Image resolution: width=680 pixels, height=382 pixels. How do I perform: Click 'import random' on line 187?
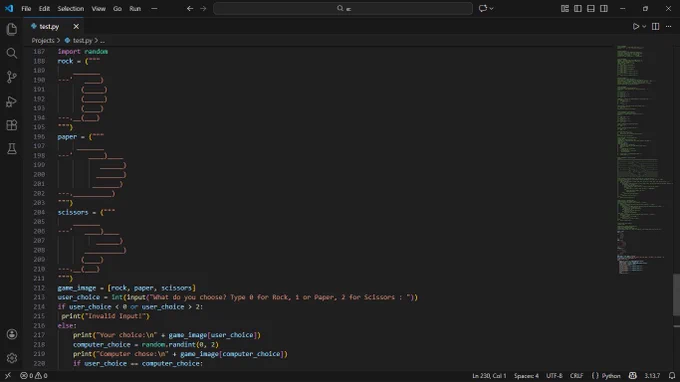83,52
